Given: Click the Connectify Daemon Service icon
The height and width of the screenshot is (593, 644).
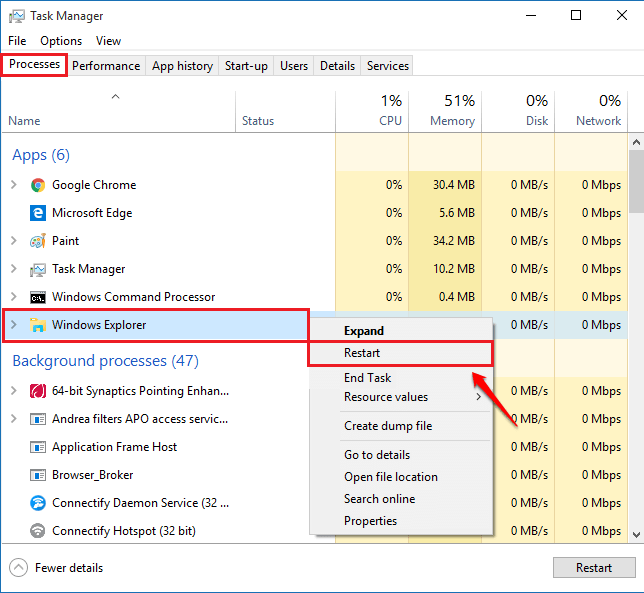Looking at the screenshot, I should (38, 503).
